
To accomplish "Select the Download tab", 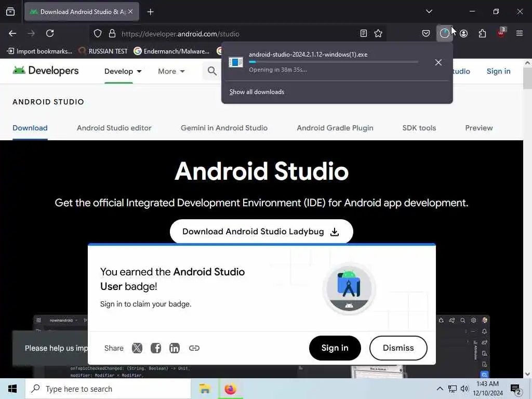I will point(30,128).
